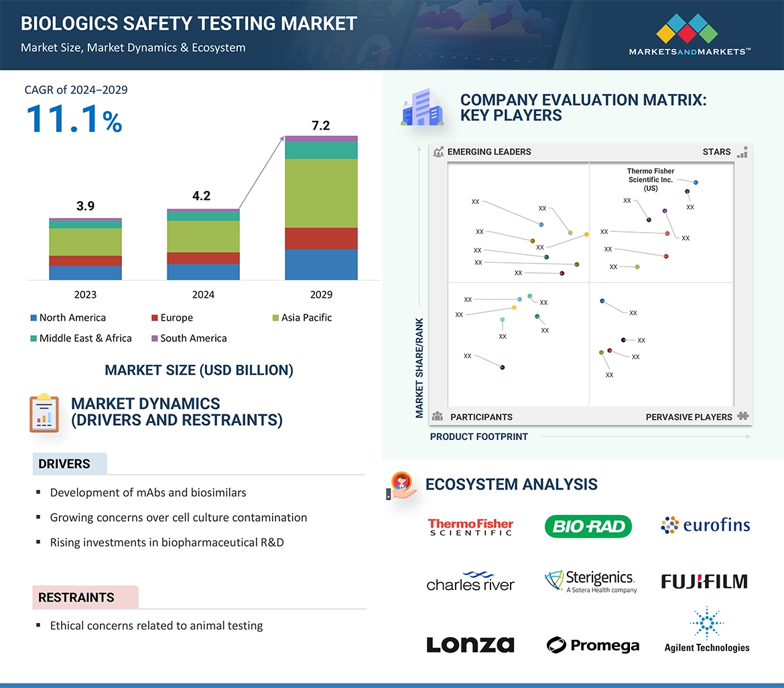Open the eurofins logo link
The height and width of the screenshot is (688, 784).
point(705,526)
